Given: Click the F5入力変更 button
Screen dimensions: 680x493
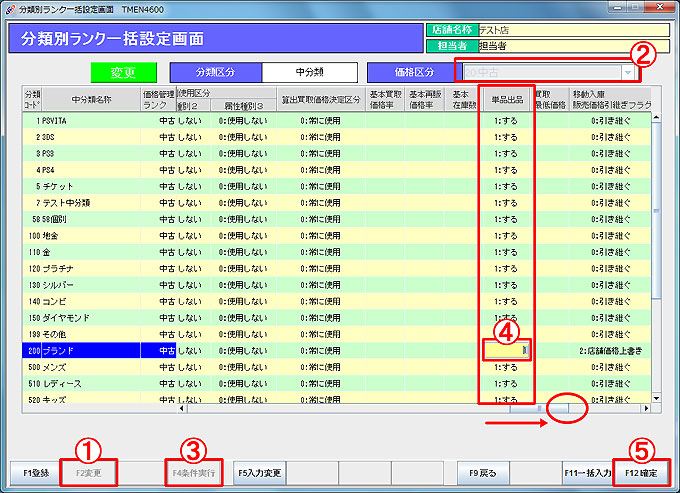Looking at the screenshot, I should pyautogui.click(x=260, y=470).
